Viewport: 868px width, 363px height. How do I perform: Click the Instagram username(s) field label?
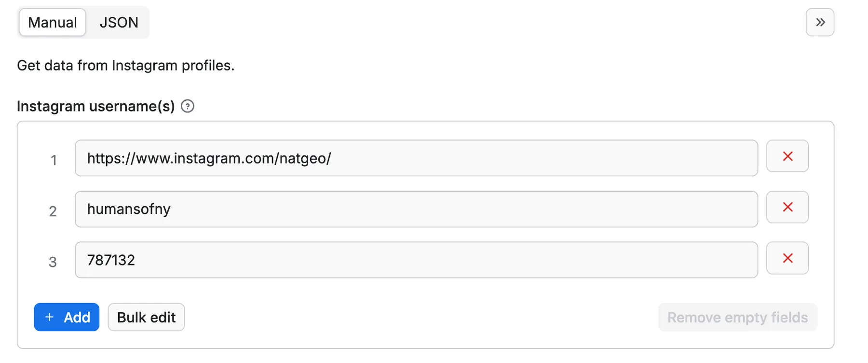coord(96,106)
